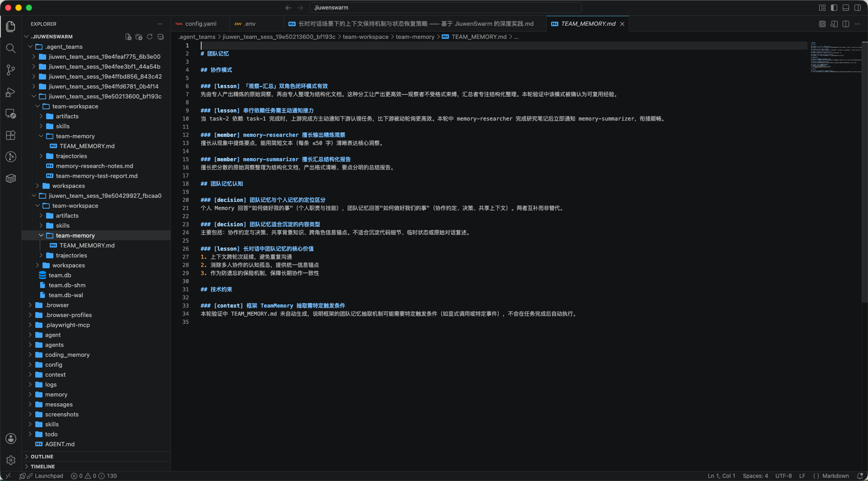Open the Accounts menu icon
Viewport: 868px width, 481px height.
tap(11, 439)
